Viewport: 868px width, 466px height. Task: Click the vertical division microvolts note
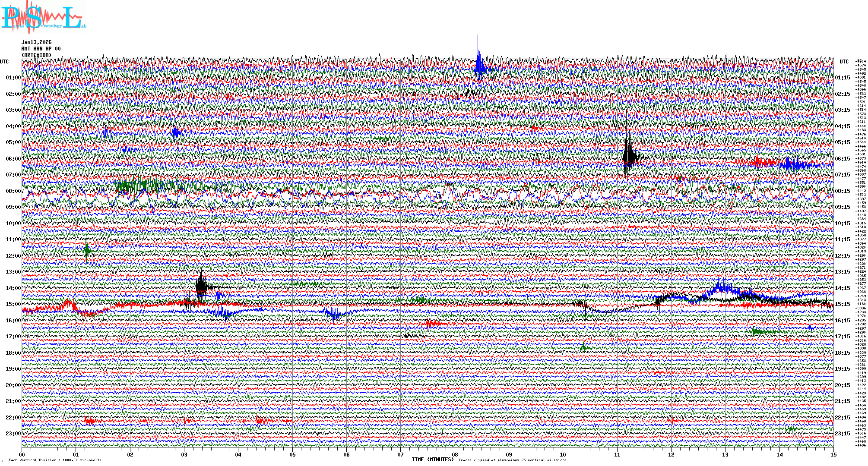(55, 460)
